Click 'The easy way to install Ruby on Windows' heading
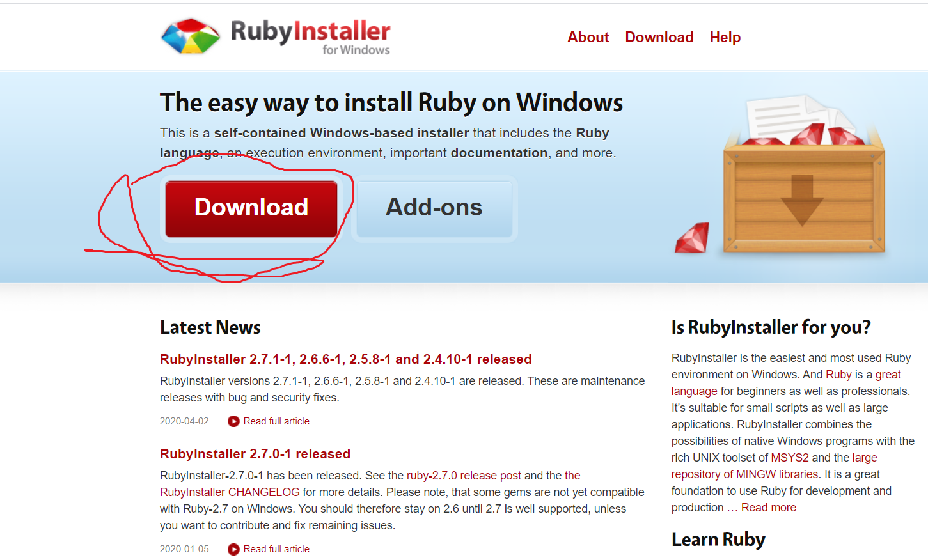Viewport: 928px width, 560px height. [x=391, y=102]
